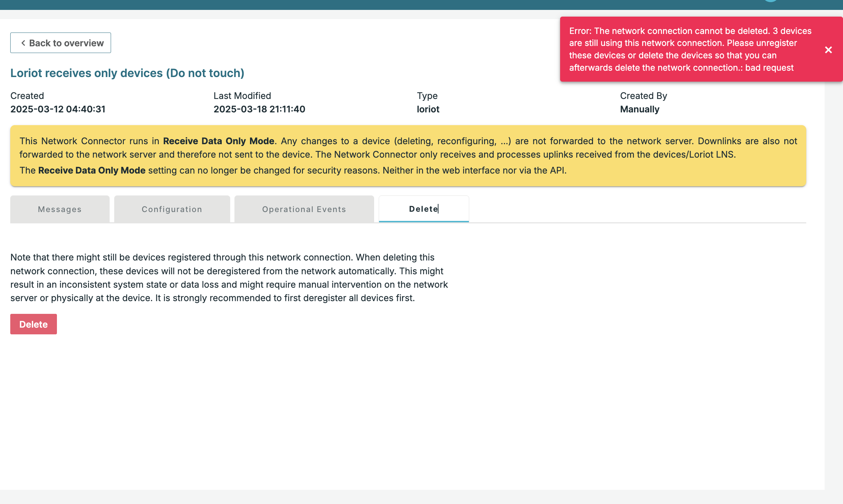Screen dimensions: 843x504
Task: Click the Last Modified timestamp 2025-03-18 21:11:40
Action: point(259,109)
